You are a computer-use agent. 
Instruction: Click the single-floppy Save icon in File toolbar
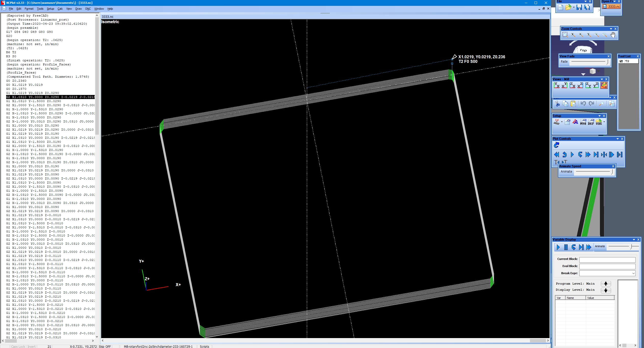click(579, 7)
